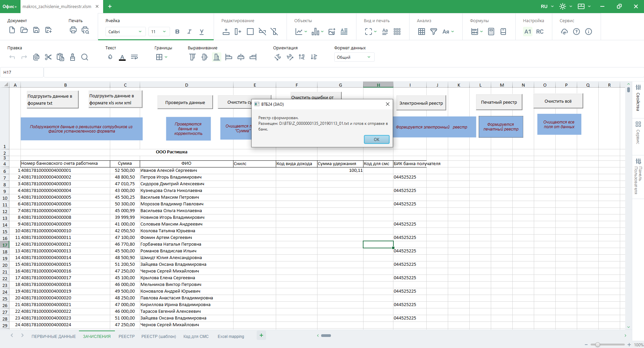Open the font size 11 dropdown

[x=159, y=32]
